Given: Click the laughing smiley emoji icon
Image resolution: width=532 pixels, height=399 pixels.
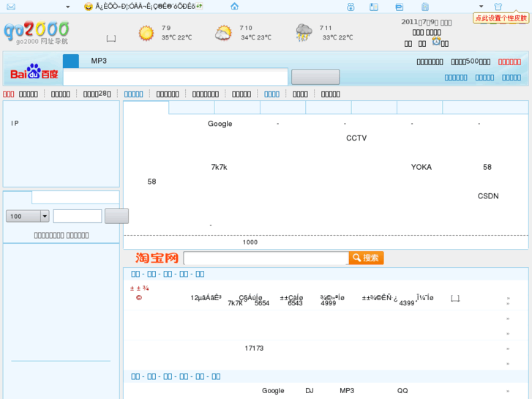Looking at the screenshot, I should click(x=89, y=7).
